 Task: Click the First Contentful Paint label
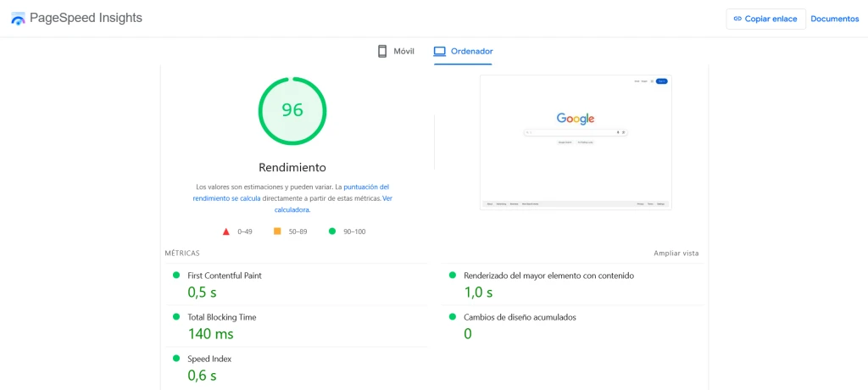[225, 276]
